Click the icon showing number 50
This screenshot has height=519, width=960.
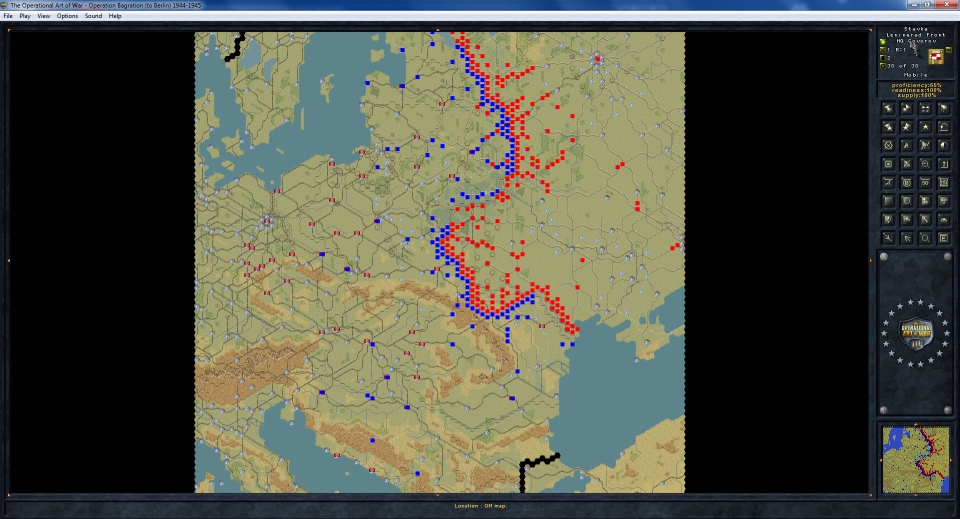click(x=925, y=182)
